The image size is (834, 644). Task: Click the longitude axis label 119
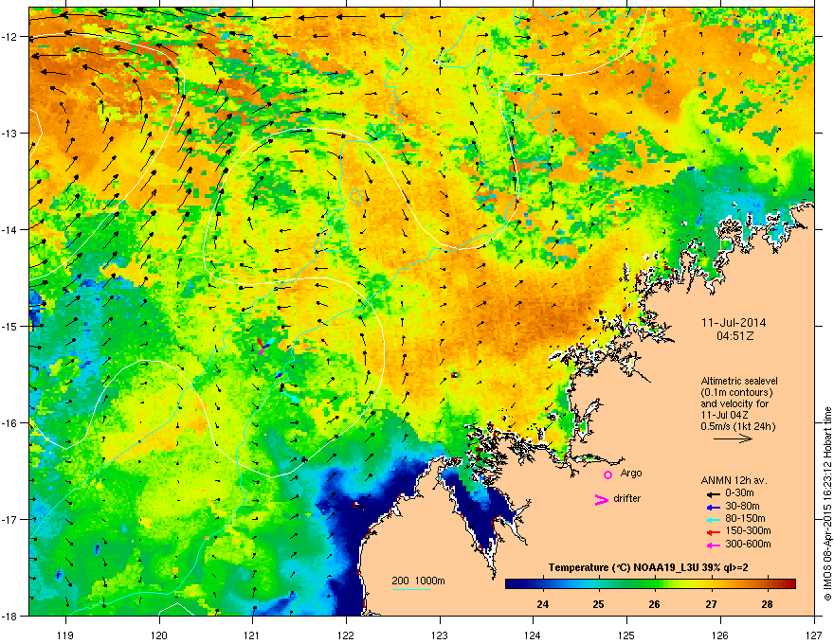[x=65, y=635]
